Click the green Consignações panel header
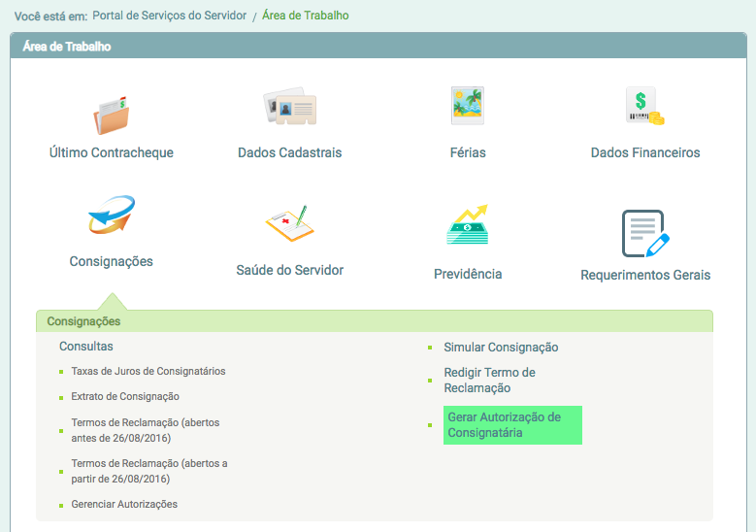This screenshot has width=756, height=532. coord(375,321)
